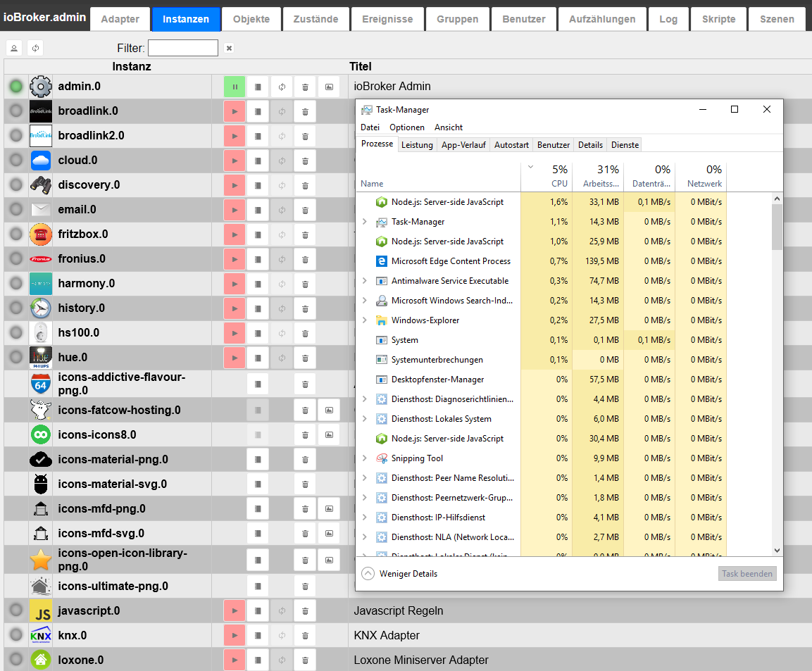
Task: Expand the Snipping Tool process
Action: tap(365, 458)
